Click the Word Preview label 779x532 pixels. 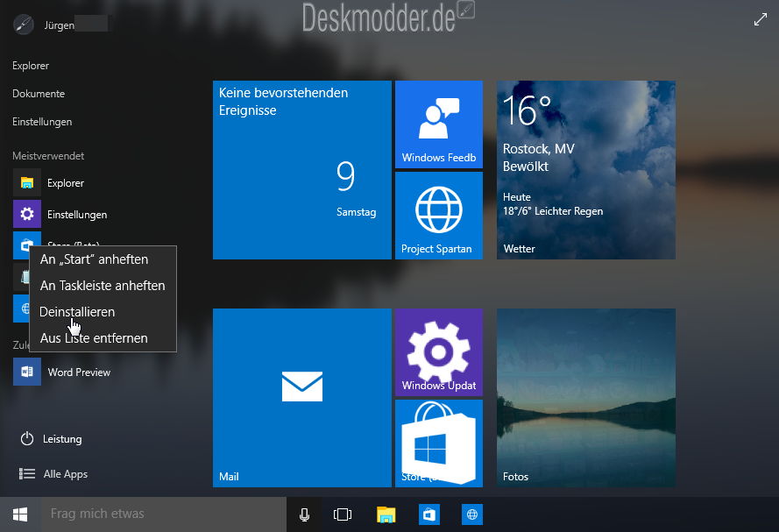(79, 372)
